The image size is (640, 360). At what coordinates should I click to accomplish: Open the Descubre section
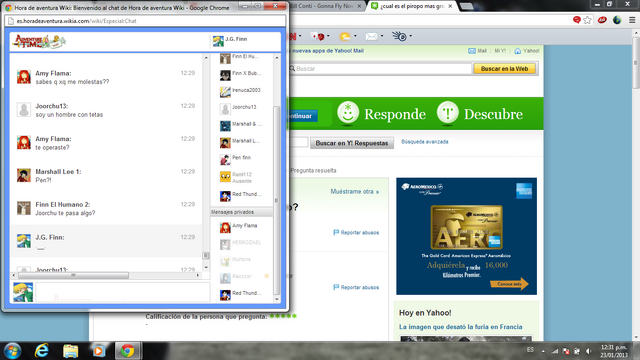[x=480, y=113]
